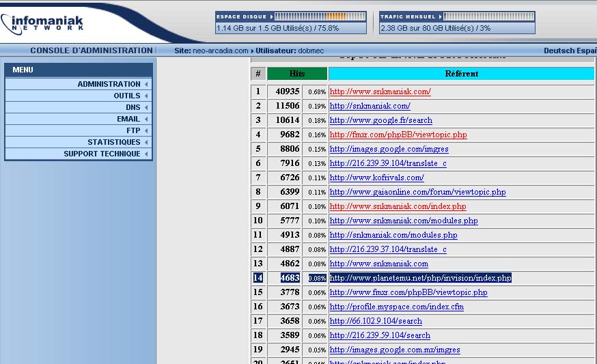Screen dimensions: 597x364
Task: Open the 216.239.39.104/translate_c link
Action: click(388, 163)
